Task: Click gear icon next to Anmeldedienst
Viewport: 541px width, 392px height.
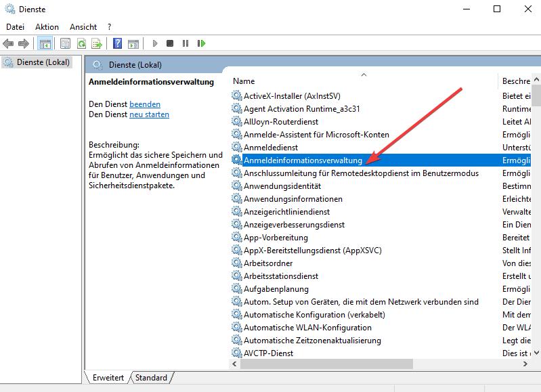Action: click(x=237, y=147)
